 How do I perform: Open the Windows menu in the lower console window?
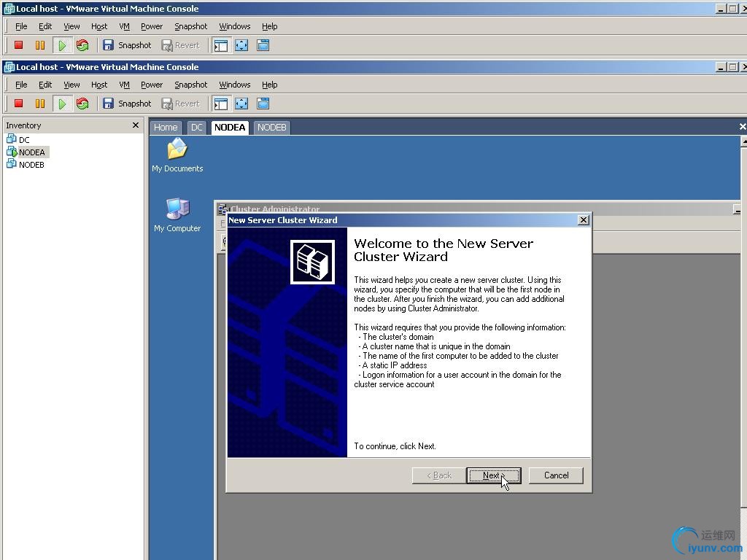point(234,85)
